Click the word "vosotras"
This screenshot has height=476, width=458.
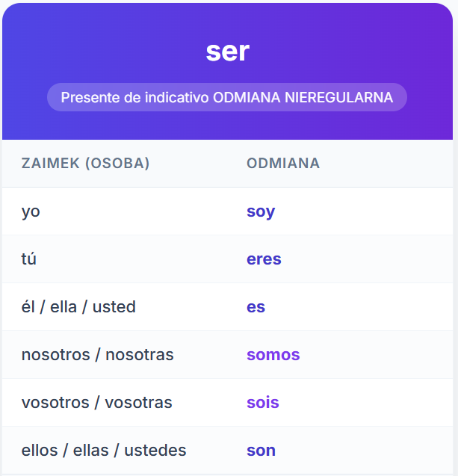138,403
